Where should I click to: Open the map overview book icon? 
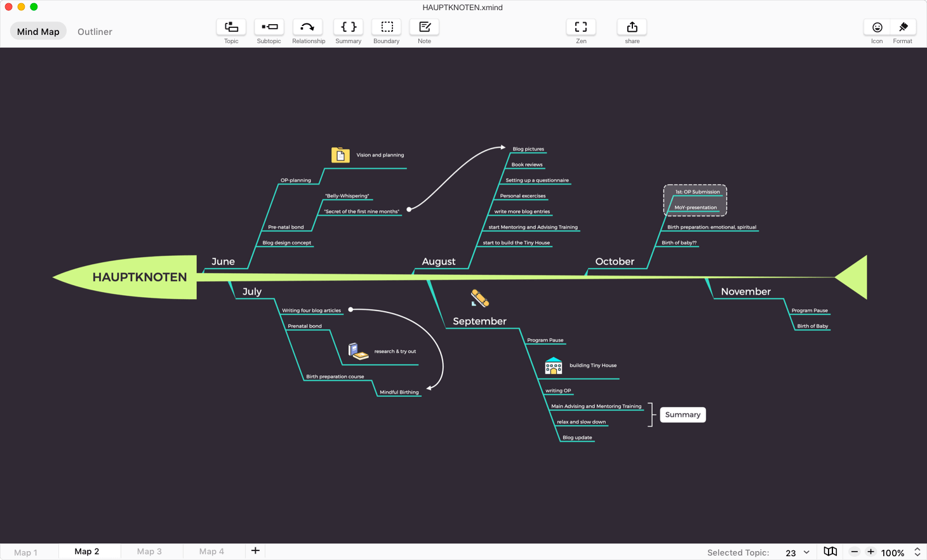pos(830,552)
